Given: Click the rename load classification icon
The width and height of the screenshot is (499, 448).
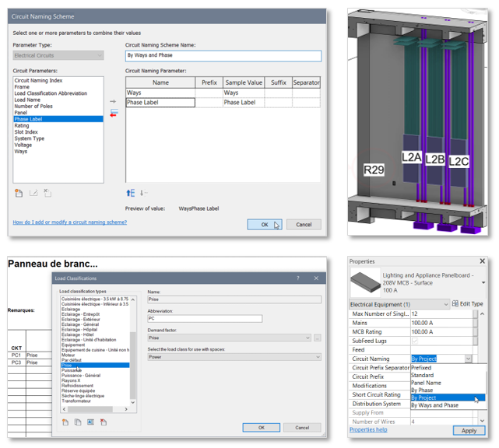Looking at the screenshot, I should tap(91, 422).
